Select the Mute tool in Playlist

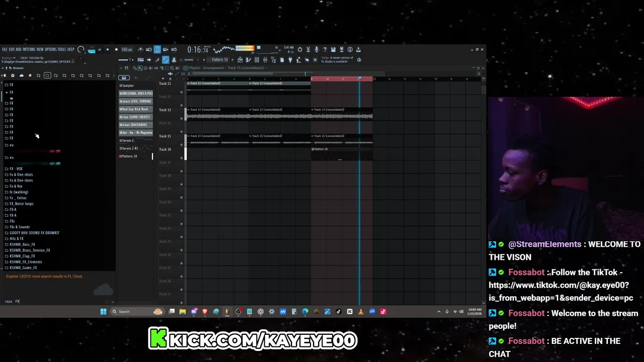(150, 68)
